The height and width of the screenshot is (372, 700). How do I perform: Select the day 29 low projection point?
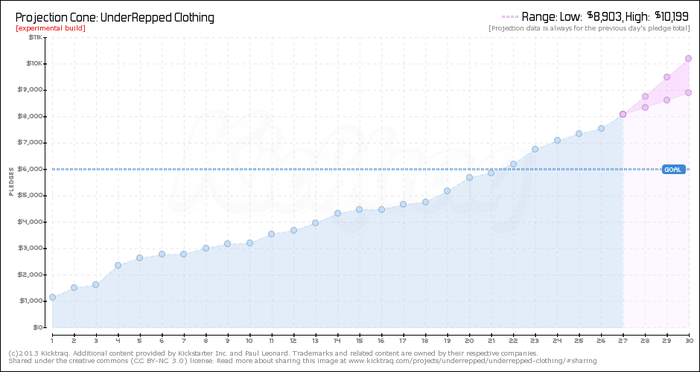coord(667,100)
